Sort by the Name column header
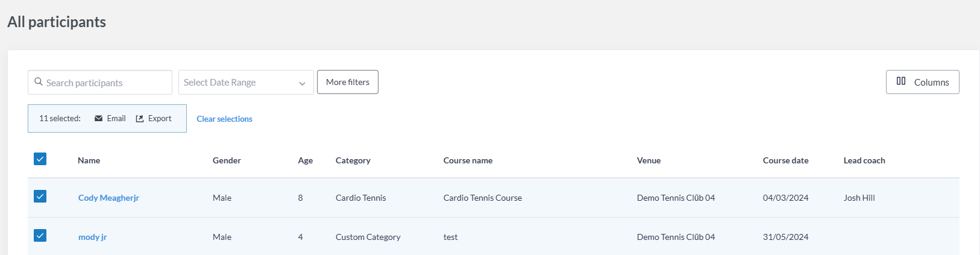This screenshot has height=255, width=980. 89,160
